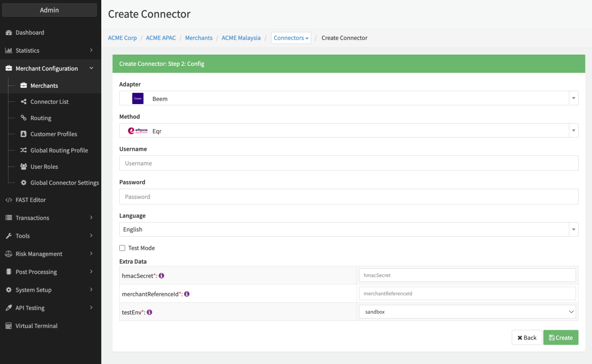Image resolution: width=592 pixels, height=364 pixels.
Task: Open the Routing sidebar item
Action: pos(41,118)
